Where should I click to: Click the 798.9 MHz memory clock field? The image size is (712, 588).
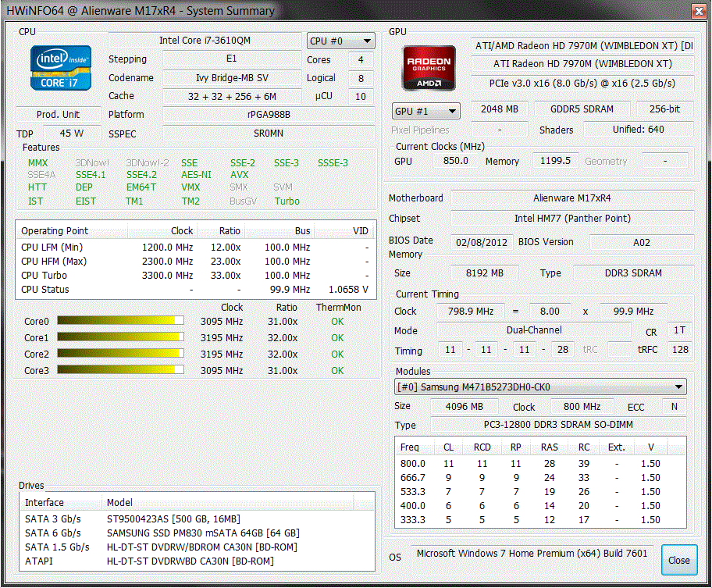coord(471,311)
